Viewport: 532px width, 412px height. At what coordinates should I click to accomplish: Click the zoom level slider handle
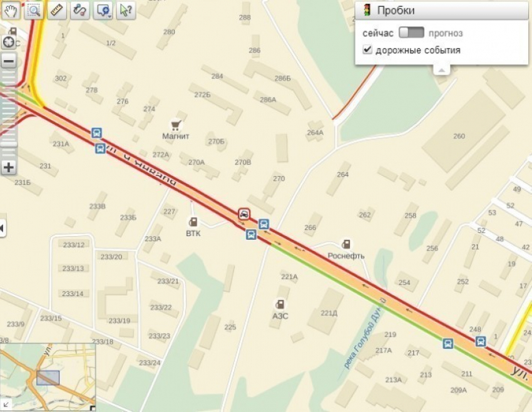pos(9,145)
